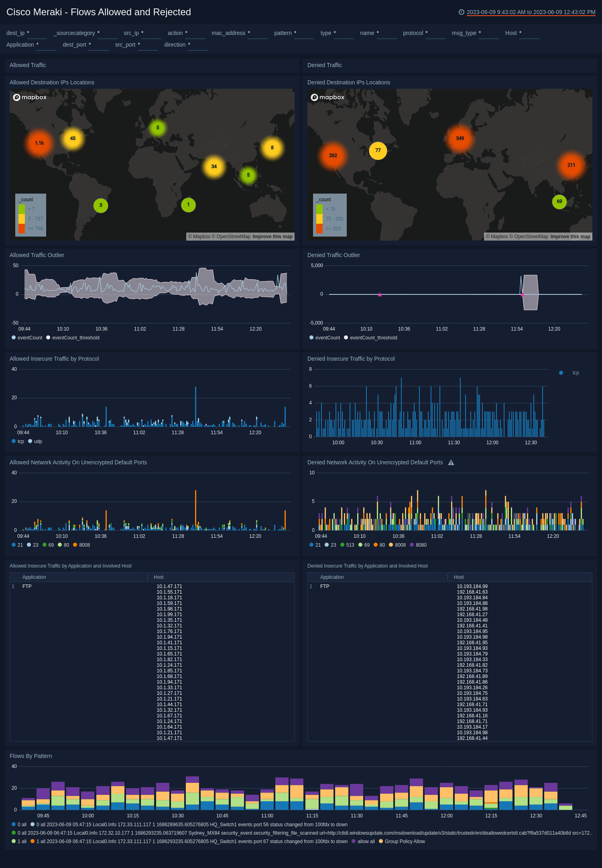
Task: Click the 1.1k cluster marker on Allowed map
Action: coord(39,143)
